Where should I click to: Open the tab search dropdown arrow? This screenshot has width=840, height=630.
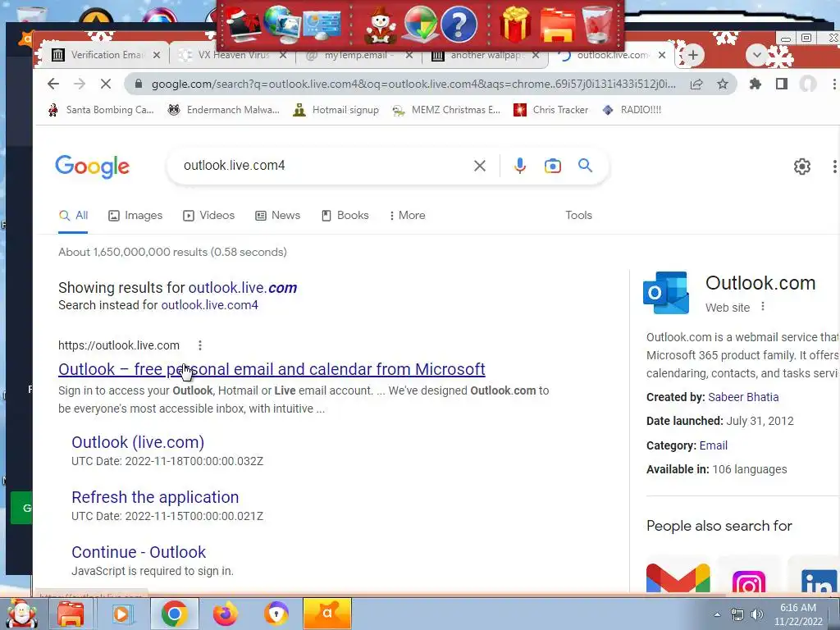(x=756, y=55)
